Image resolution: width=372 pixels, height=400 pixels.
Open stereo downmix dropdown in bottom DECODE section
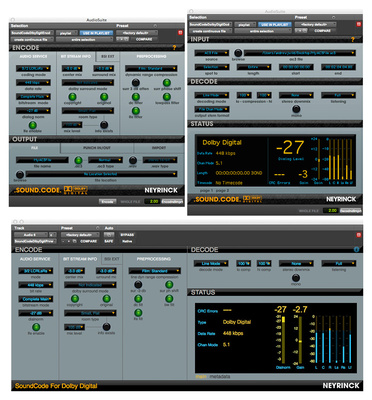(296, 264)
